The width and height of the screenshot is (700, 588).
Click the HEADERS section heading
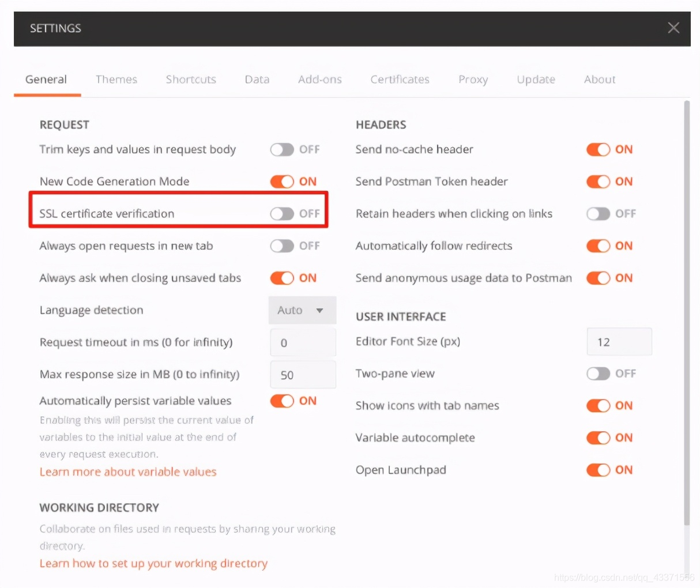pos(381,125)
